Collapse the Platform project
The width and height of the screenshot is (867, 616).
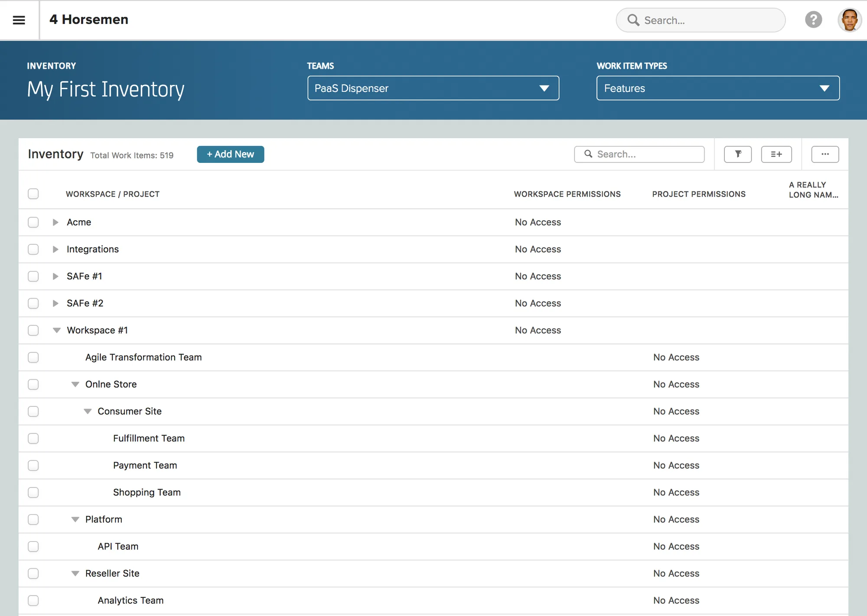75,519
